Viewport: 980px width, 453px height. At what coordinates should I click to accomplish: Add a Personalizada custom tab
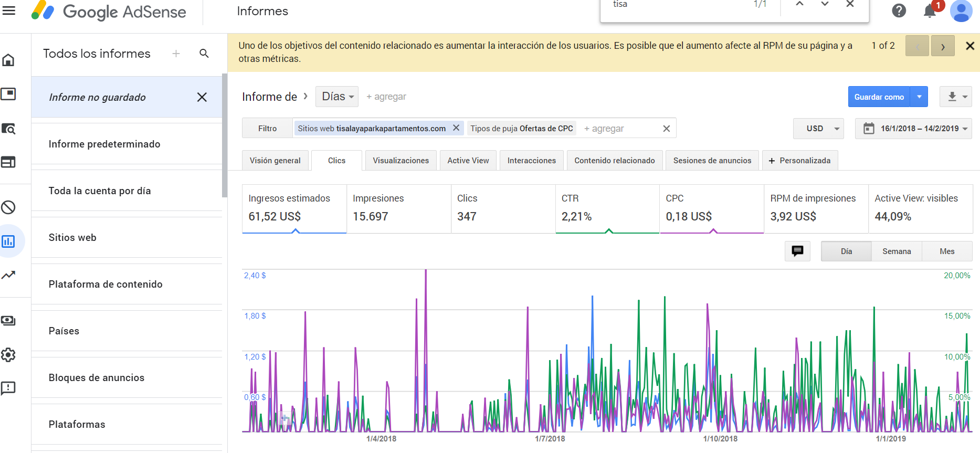tap(799, 161)
